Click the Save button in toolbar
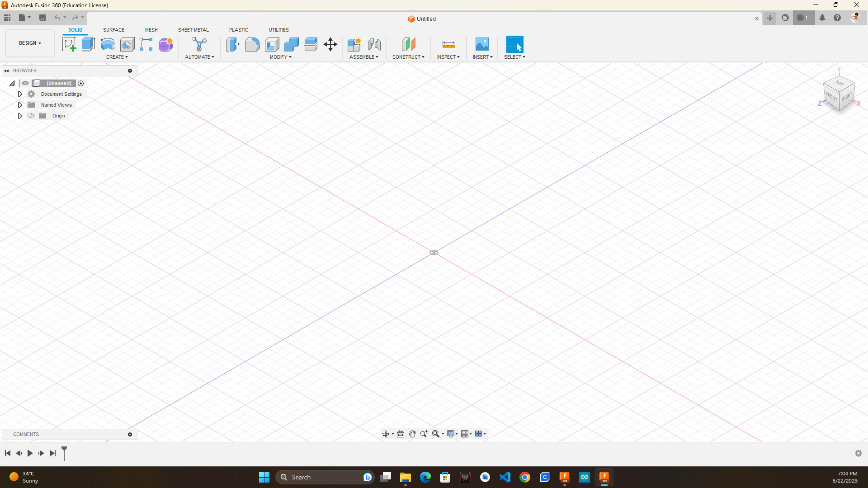This screenshot has height=488, width=868. pos(42,18)
